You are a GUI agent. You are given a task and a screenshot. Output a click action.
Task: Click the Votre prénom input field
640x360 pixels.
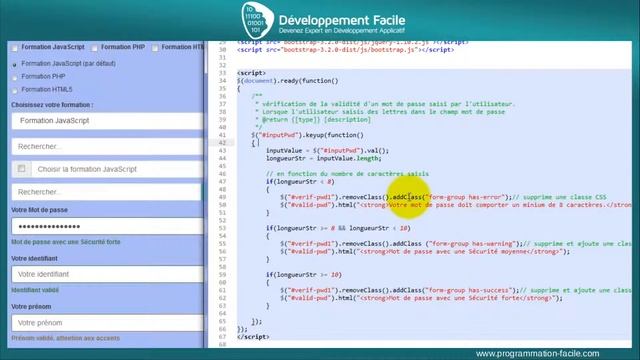pyautogui.click(x=107, y=323)
